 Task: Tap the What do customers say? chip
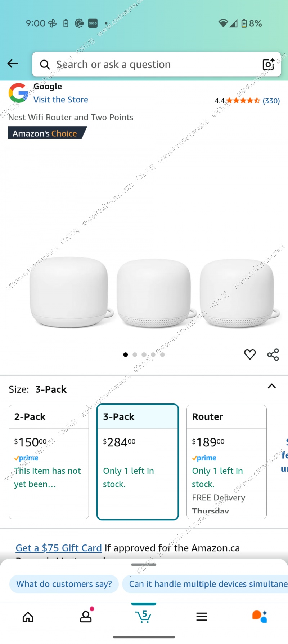pos(64,584)
